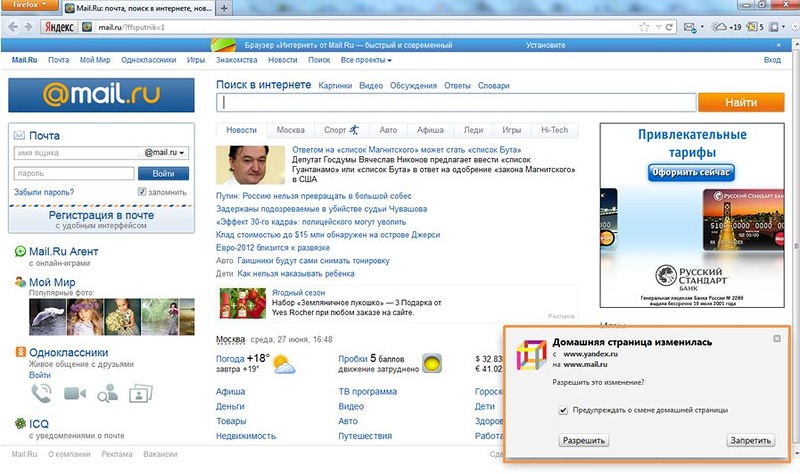Expand the Все проекты menu
This screenshot has height=474, width=800.
366,60
